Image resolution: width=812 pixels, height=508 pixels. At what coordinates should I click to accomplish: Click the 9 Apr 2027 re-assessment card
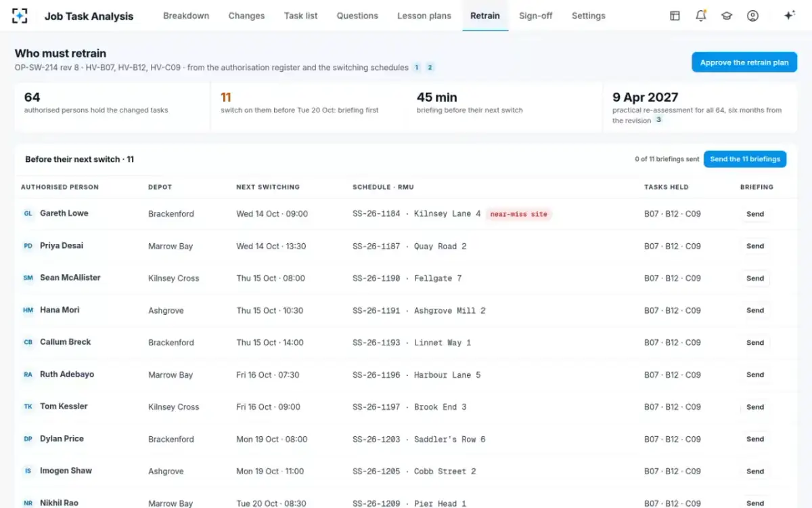[x=700, y=107]
